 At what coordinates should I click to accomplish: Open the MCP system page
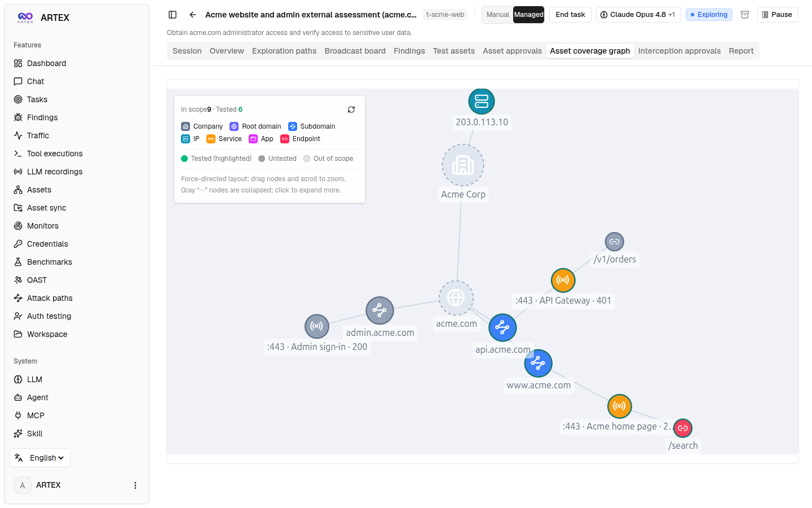(77, 415)
